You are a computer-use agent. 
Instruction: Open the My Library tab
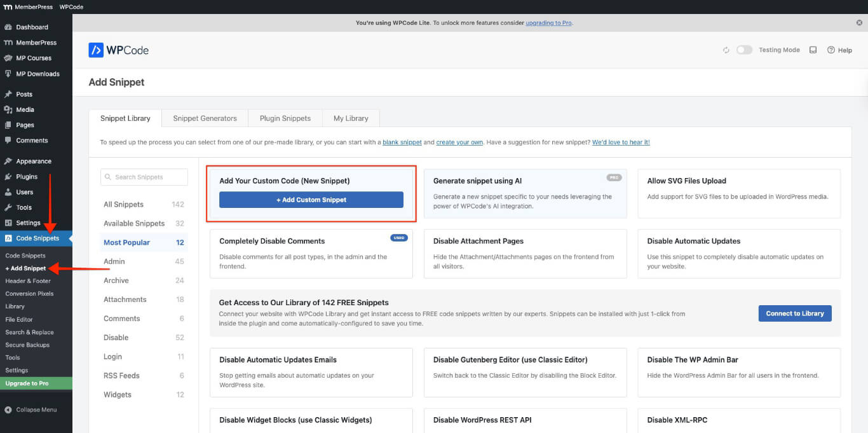tap(350, 118)
